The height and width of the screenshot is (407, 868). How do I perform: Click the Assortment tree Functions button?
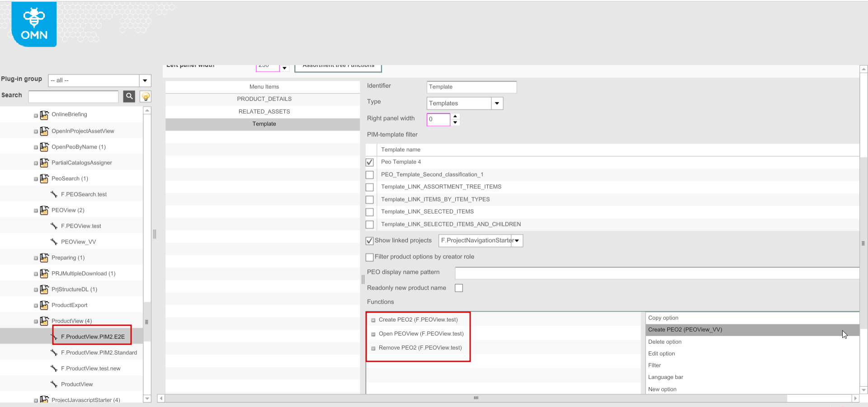click(x=338, y=67)
